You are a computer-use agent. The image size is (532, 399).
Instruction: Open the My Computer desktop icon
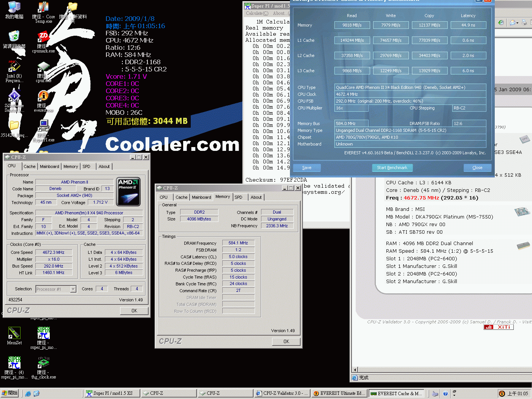point(14,10)
